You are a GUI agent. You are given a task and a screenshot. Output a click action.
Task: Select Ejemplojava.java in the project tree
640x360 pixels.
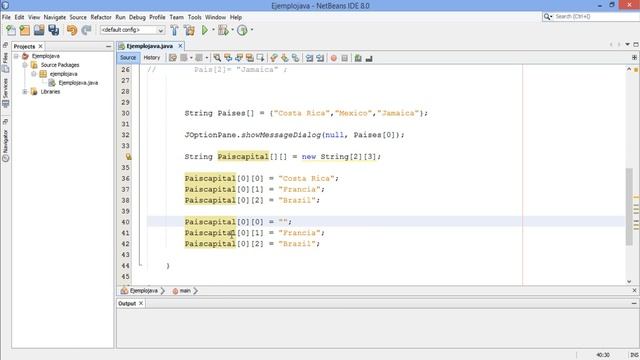pyautogui.click(x=78, y=83)
